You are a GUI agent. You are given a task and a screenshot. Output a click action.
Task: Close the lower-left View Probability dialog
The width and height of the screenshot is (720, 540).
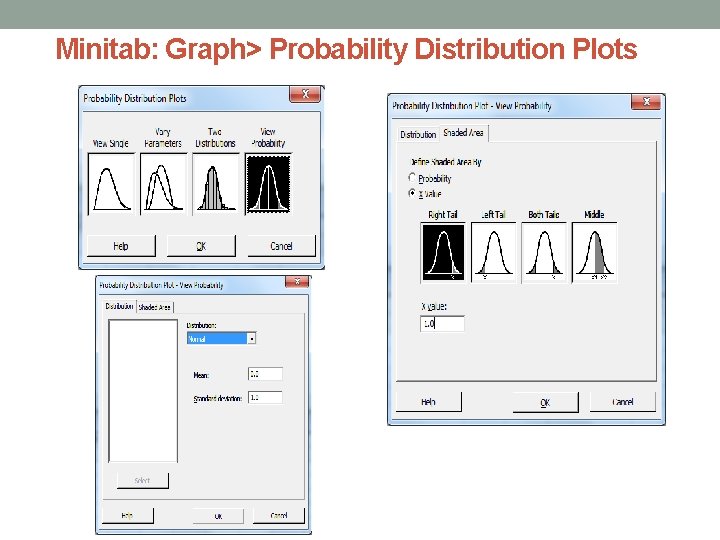(297, 281)
